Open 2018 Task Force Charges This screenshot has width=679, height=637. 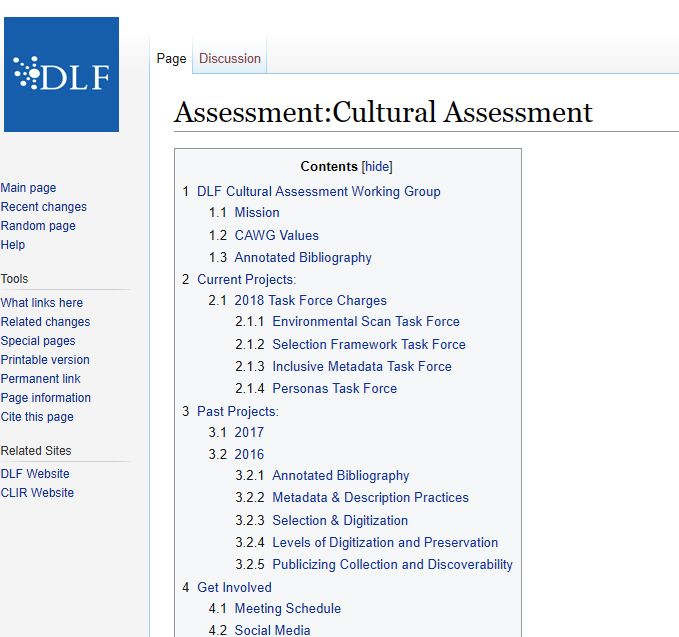[x=310, y=301]
